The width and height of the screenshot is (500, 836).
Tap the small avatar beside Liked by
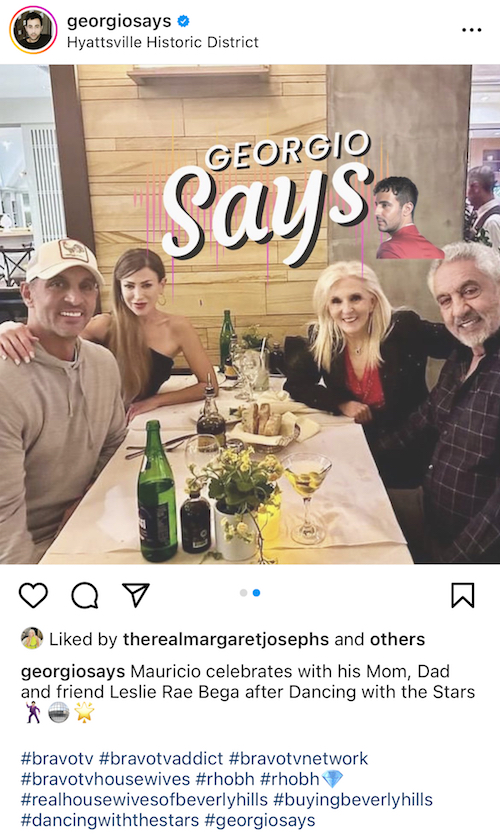pos(32,638)
